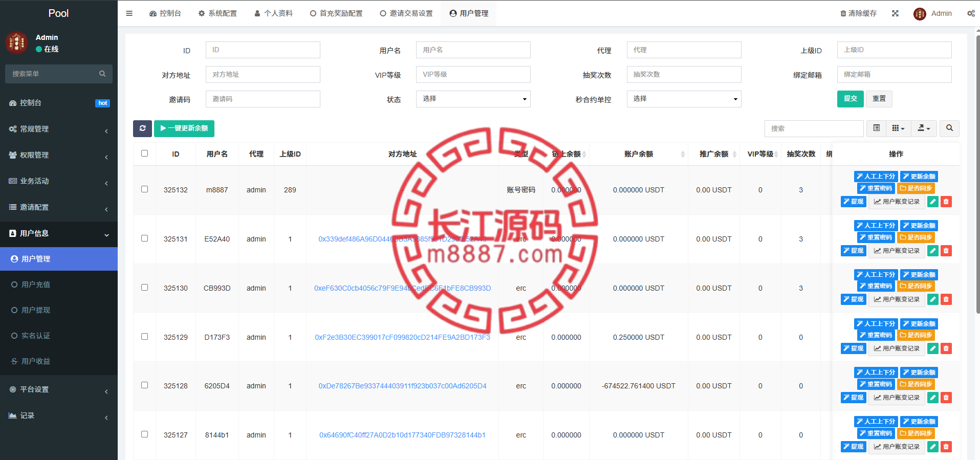
Task: Check the row checkbox for ID 325127
Action: point(145,434)
